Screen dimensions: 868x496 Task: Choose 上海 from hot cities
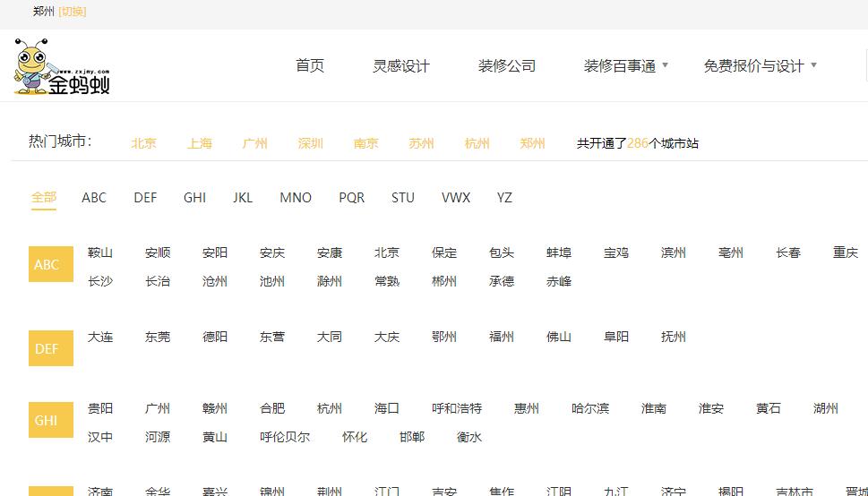(x=200, y=143)
